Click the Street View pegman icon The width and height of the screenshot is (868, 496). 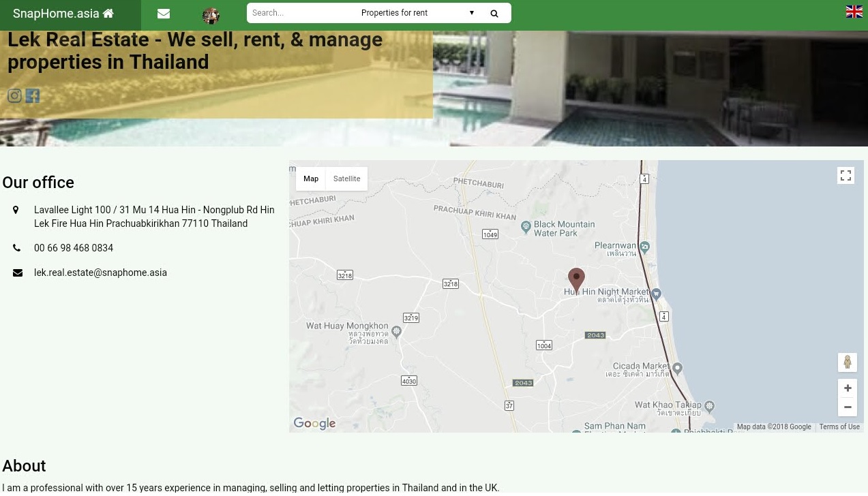(847, 362)
